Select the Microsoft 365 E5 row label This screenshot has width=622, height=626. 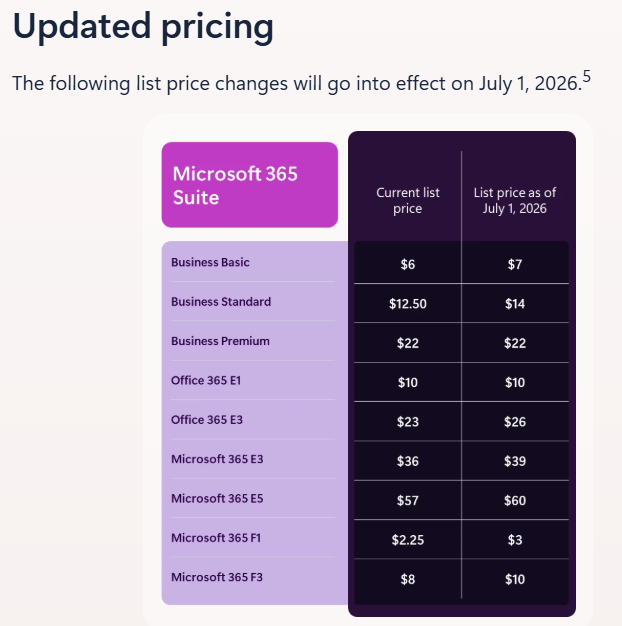[x=217, y=498]
